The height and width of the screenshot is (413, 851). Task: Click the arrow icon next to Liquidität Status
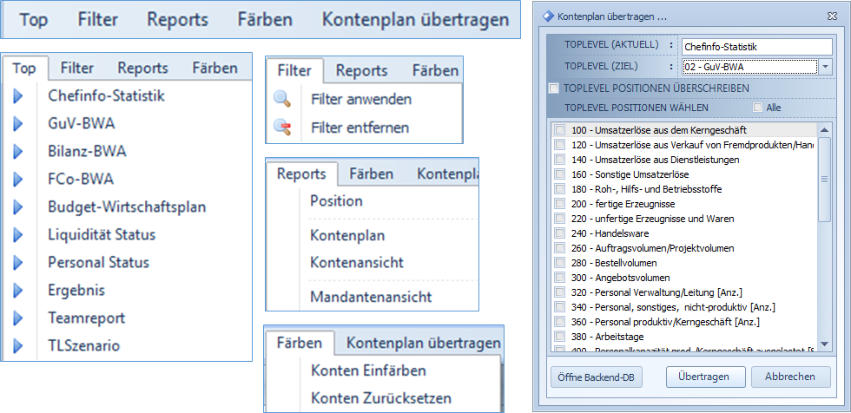(18, 235)
